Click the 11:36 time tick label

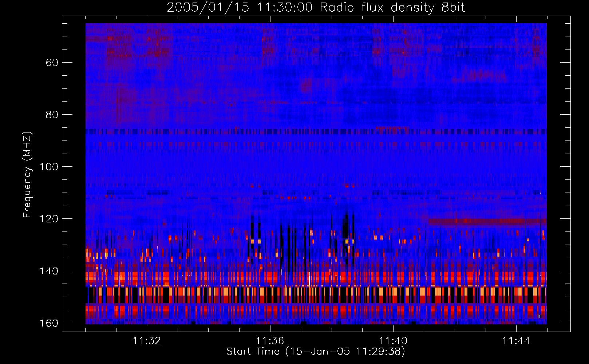pyautogui.click(x=270, y=341)
